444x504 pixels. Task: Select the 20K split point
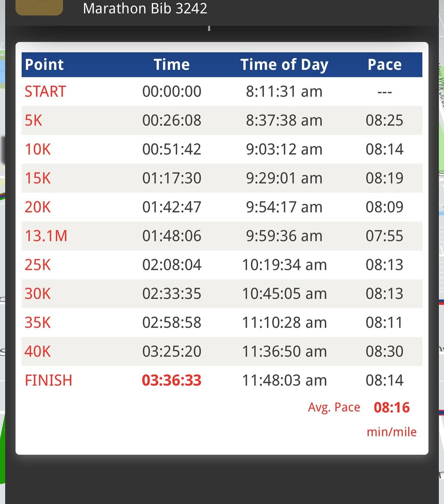tap(38, 207)
